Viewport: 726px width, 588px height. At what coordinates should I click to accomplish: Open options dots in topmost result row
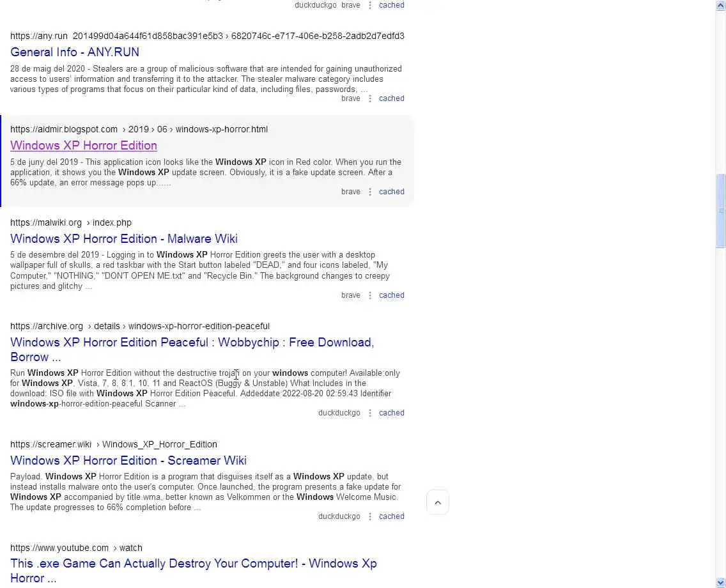369,5
